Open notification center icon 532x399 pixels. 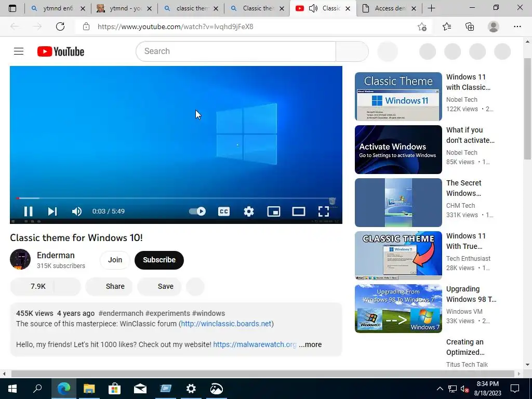pos(515,389)
